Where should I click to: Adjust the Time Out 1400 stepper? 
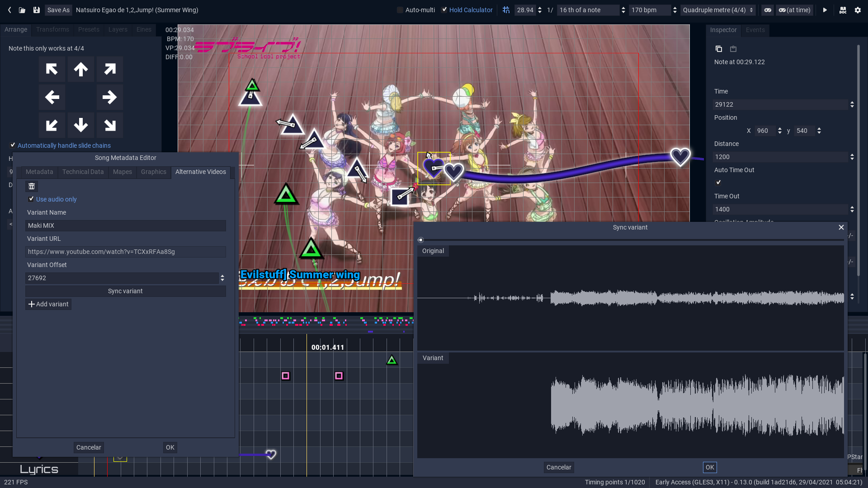pos(852,209)
